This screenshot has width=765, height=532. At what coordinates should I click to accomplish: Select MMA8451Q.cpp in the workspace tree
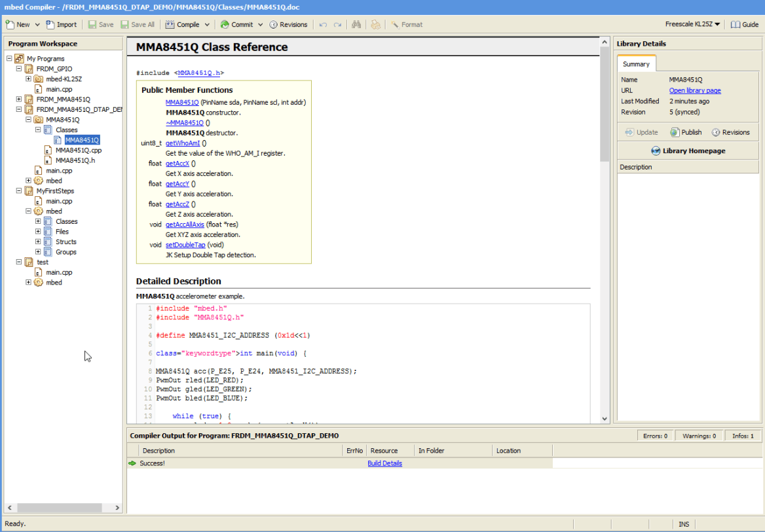[79, 151]
